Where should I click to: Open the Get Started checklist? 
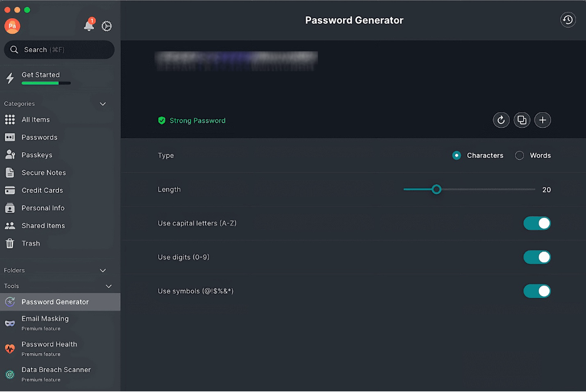[41, 75]
